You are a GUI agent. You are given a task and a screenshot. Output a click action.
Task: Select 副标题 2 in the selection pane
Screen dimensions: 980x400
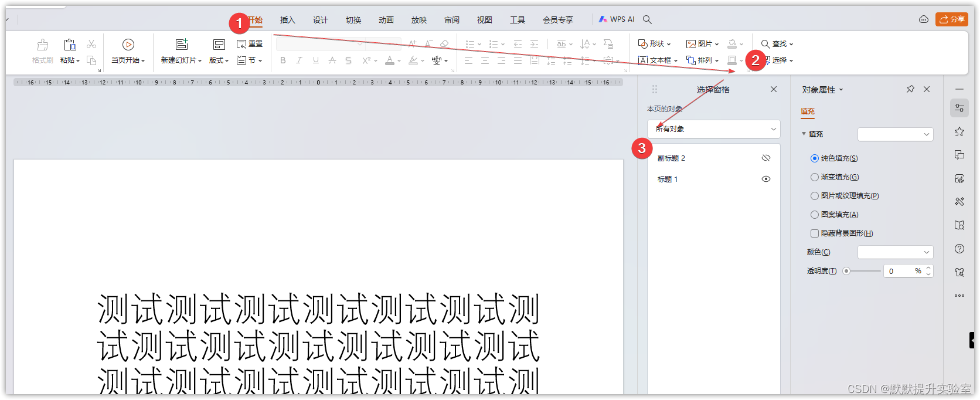(x=671, y=158)
